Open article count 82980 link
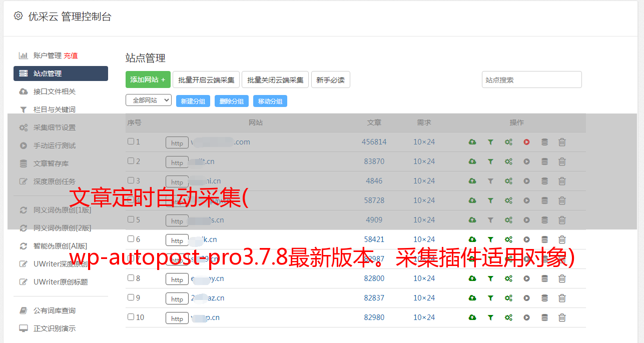The image size is (644, 343). 374,317
